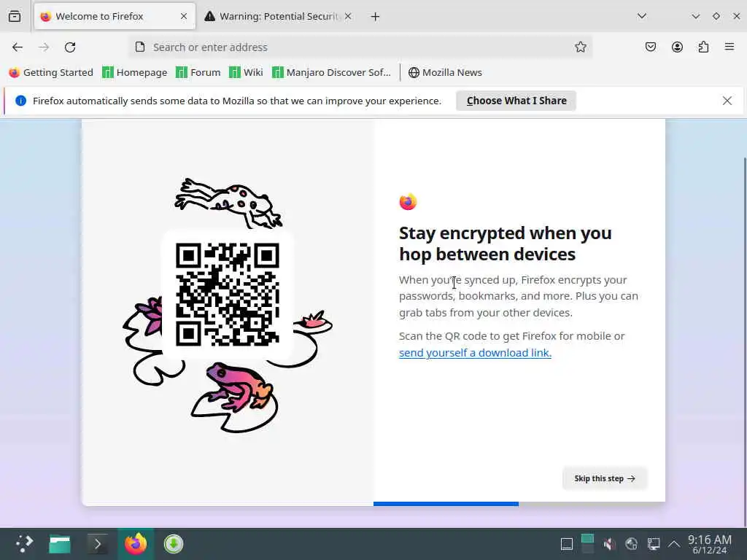Image resolution: width=747 pixels, height=560 pixels.
Task: Open Forum bookmark
Action: pos(198,72)
